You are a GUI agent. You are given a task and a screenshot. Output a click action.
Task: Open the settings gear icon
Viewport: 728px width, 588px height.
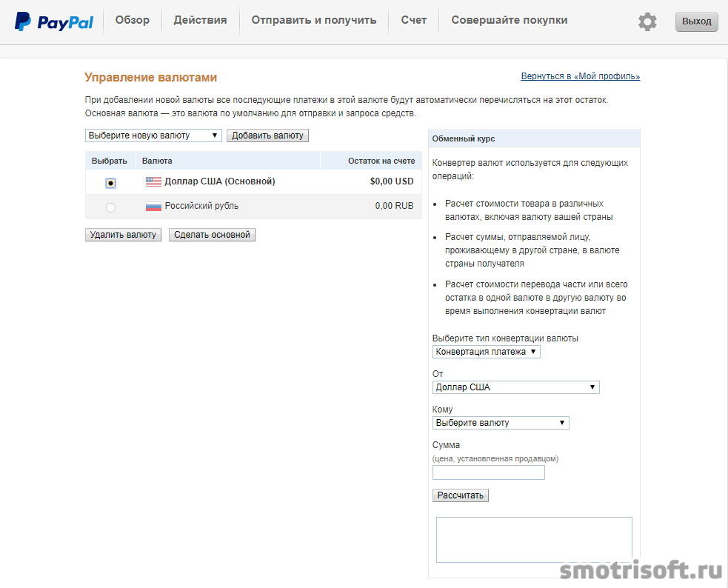click(x=647, y=21)
